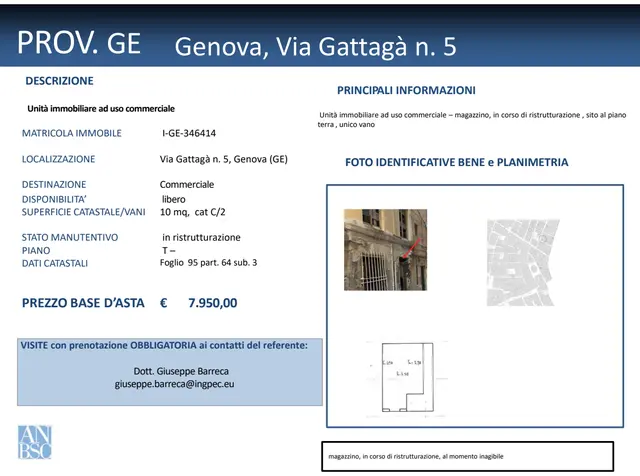Click the SUPERFICIE CATASTALE/VANI label

point(84,212)
